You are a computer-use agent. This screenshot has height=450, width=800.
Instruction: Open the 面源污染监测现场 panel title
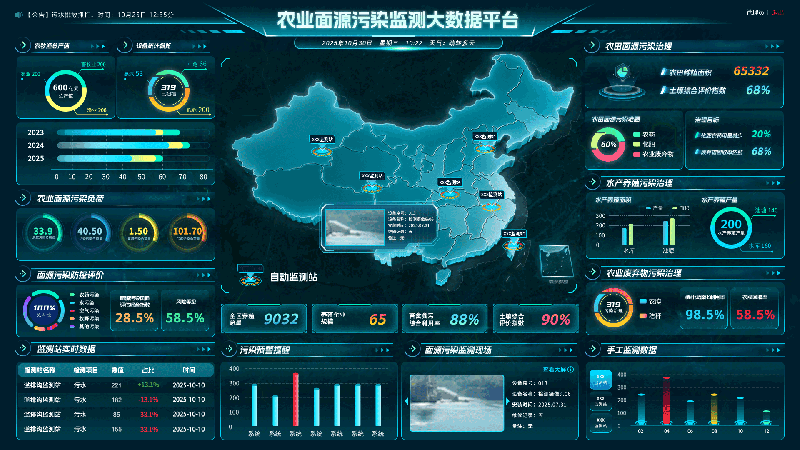458,350
